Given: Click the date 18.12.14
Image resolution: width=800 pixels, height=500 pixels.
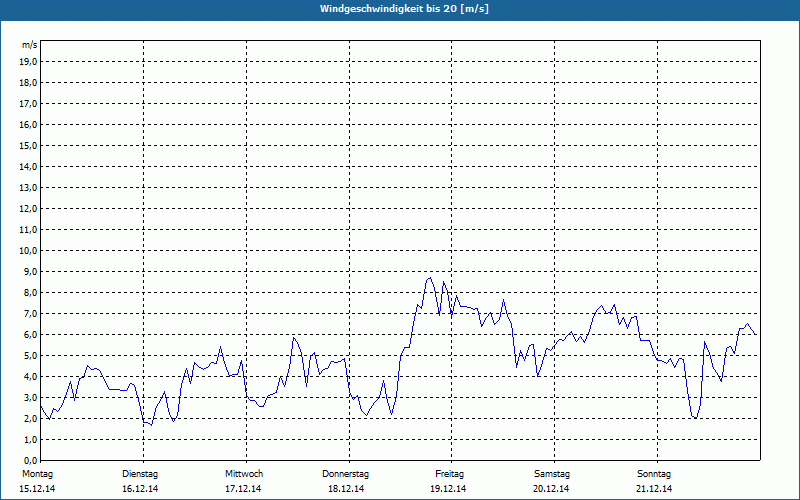Looking at the screenshot, I should coord(346,489).
